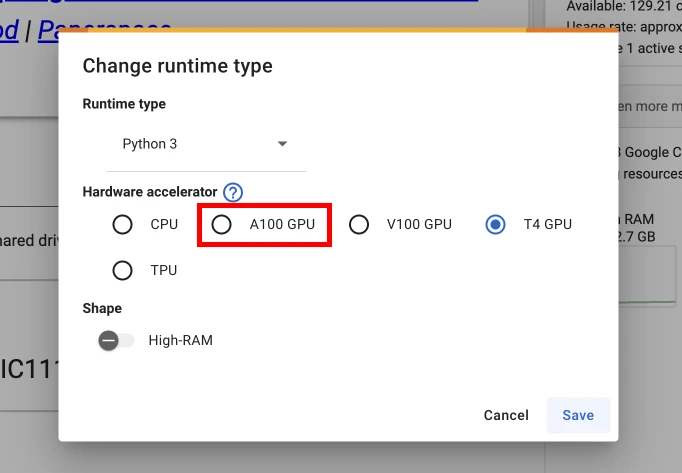
Task: Click the learn more button behind dialog
Action: click(x=648, y=106)
